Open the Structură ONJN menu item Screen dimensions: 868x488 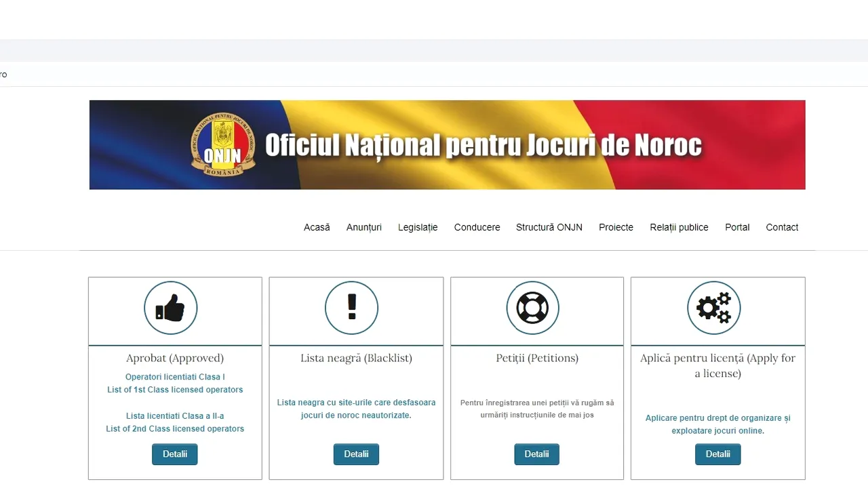pos(549,227)
